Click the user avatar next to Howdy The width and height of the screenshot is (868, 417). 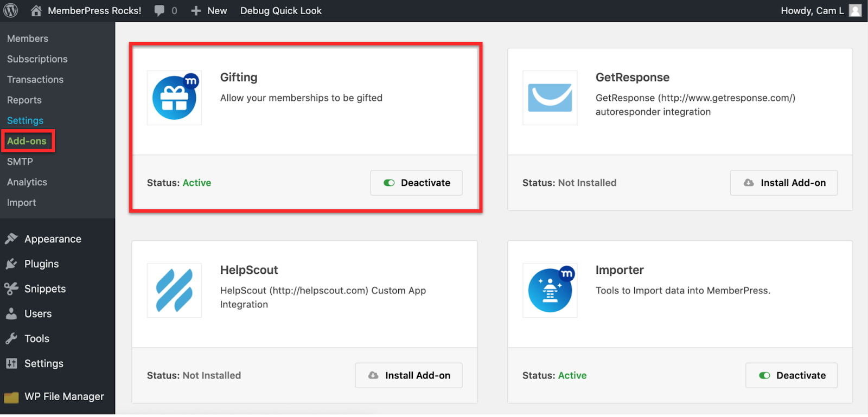(856, 10)
